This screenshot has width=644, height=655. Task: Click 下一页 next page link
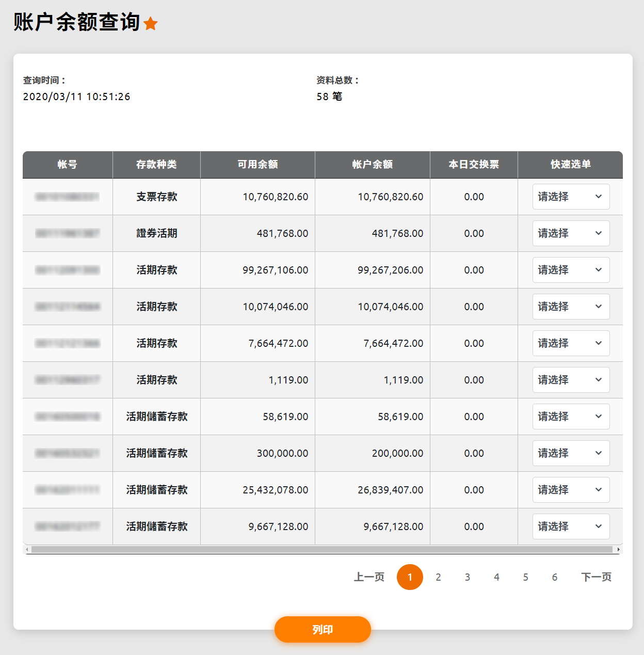point(596,577)
